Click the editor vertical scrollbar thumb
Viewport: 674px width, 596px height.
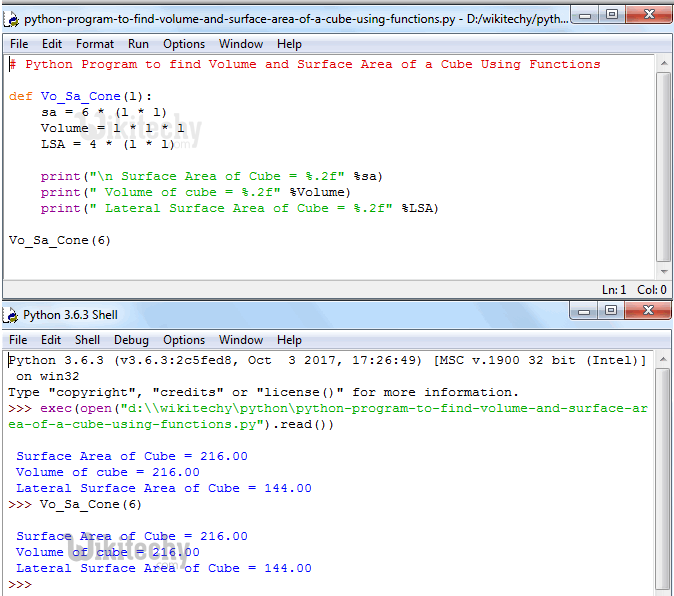[664, 167]
